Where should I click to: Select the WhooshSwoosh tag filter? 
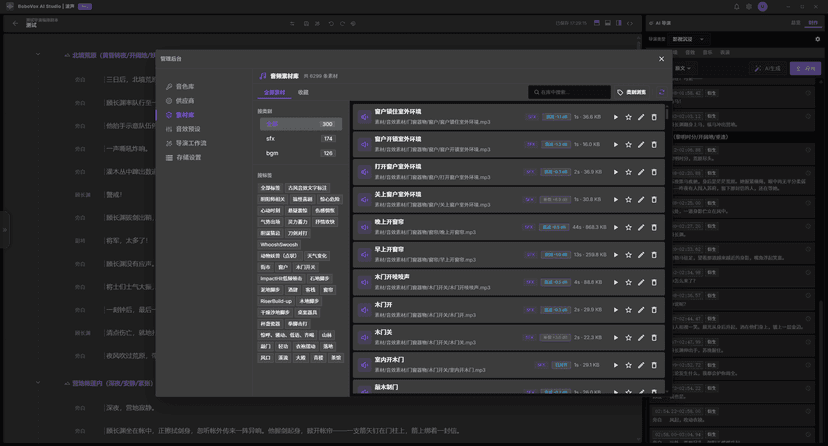point(279,244)
